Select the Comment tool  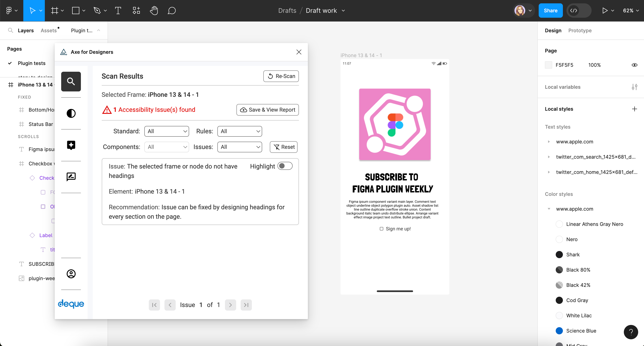point(172,11)
